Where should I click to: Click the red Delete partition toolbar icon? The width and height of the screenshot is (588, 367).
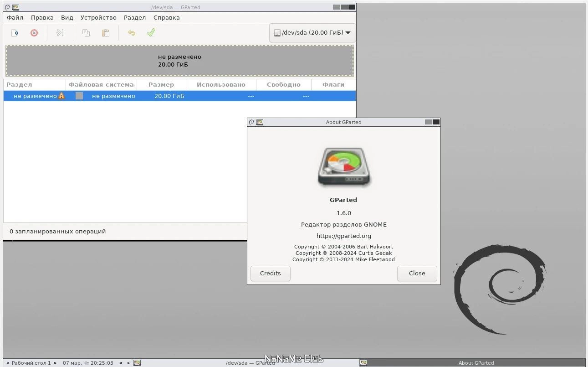tap(34, 33)
